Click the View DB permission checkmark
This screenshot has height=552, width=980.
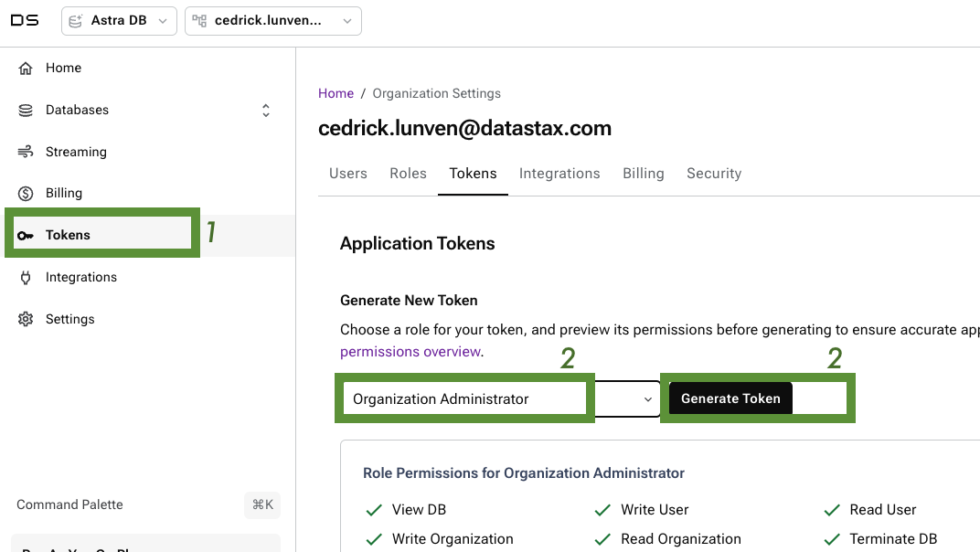pyautogui.click(x=374, y=510)
